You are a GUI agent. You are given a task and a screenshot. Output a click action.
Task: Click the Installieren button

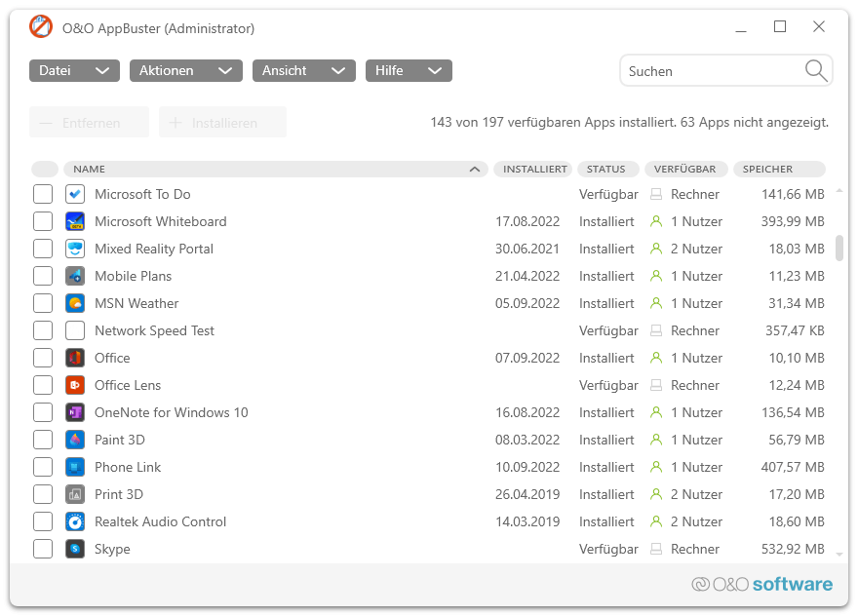click(x=222, y=122)
